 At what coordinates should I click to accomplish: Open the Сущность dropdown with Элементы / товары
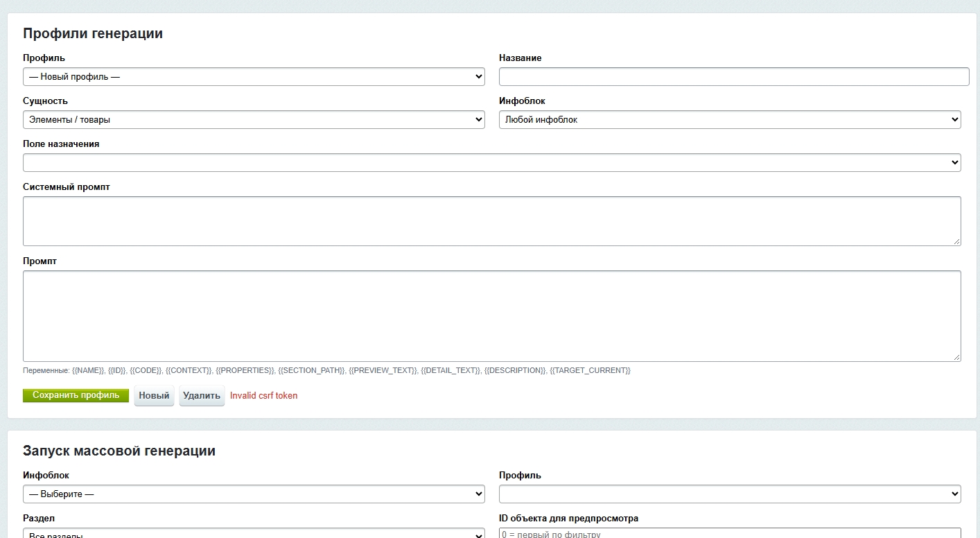click(x=254, y=120)
